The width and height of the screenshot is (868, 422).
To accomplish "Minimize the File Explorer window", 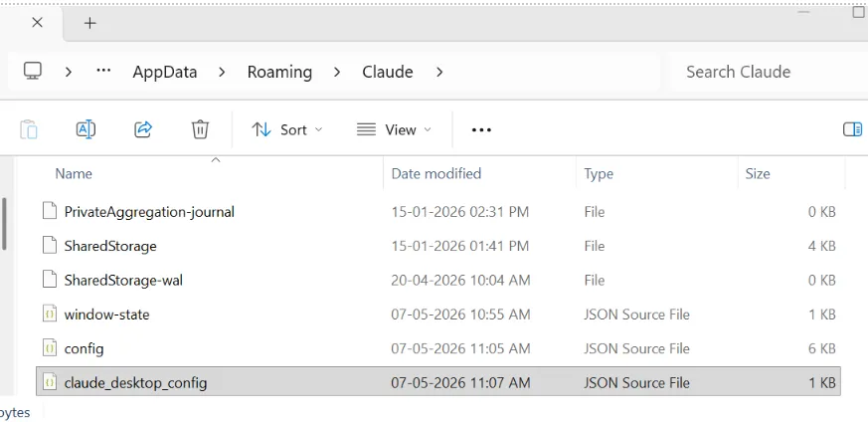I will pyautogui.click(x=803, y=12).
